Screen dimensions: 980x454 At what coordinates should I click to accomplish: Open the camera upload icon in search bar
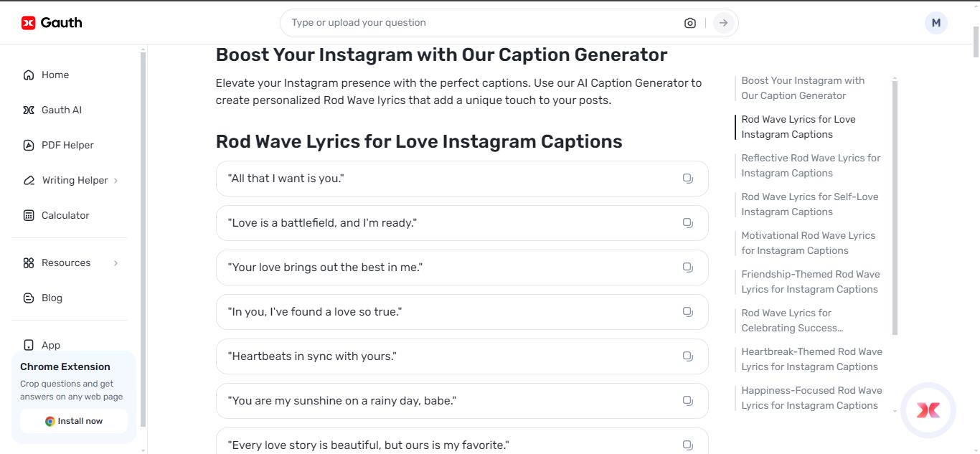pos(689,22)
